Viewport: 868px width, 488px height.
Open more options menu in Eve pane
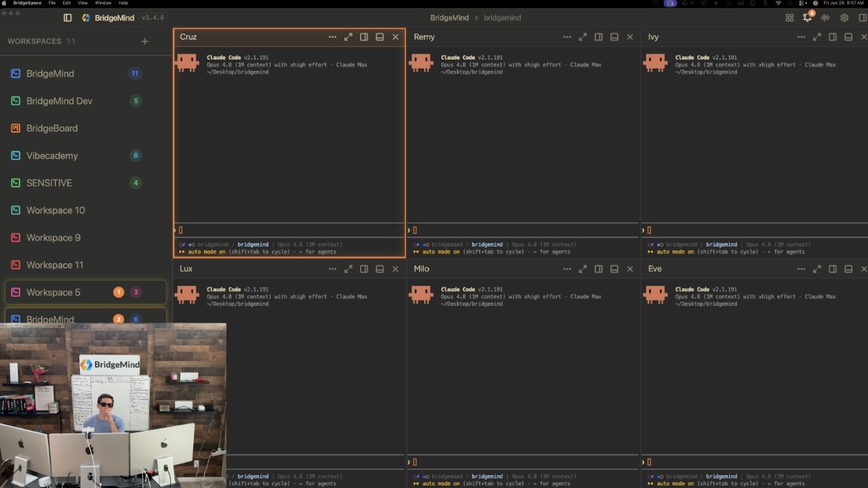[802, 269]
